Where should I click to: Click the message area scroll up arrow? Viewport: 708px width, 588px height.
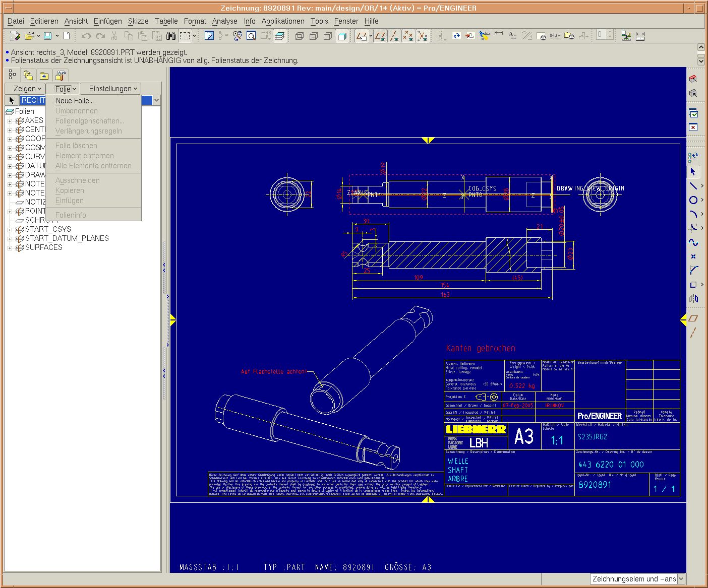coord(701,47)
